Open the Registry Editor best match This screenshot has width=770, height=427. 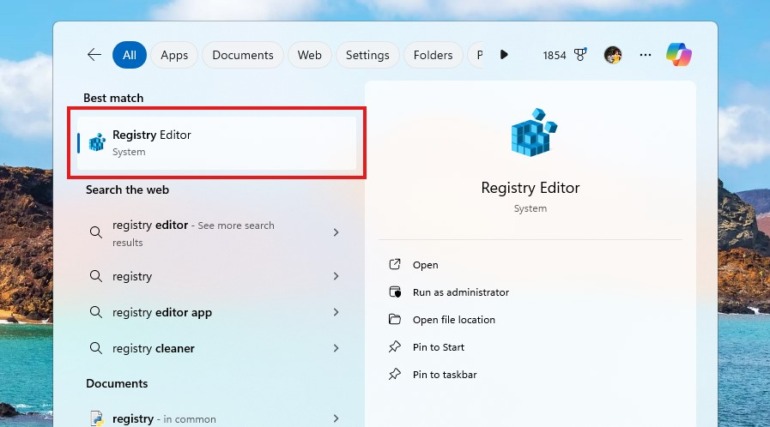point(217,143)
